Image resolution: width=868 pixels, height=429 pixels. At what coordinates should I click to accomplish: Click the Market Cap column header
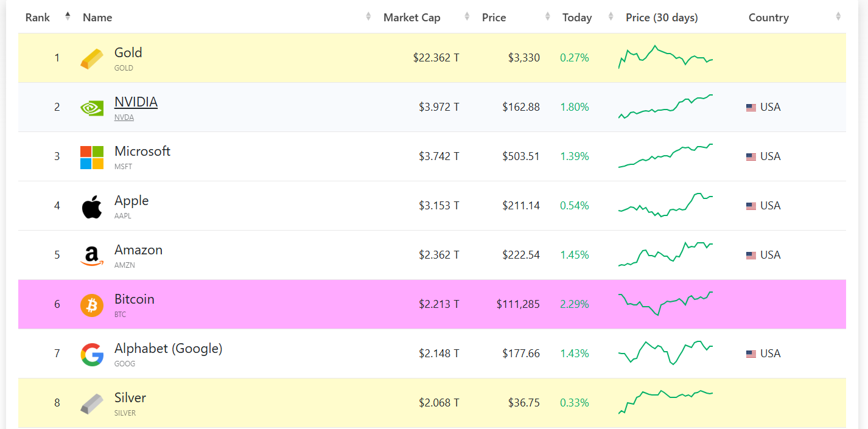click(x=411, y=18)
